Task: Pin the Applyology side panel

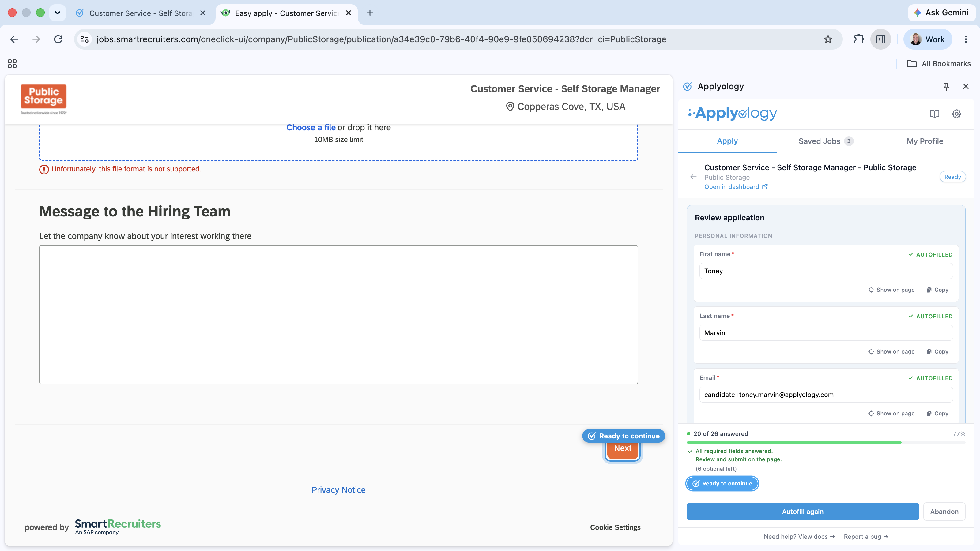Action: tap(946, 86)
